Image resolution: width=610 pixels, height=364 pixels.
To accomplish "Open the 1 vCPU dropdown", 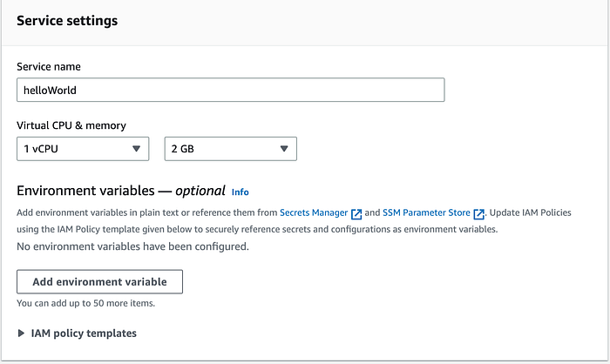I will 83,149.
